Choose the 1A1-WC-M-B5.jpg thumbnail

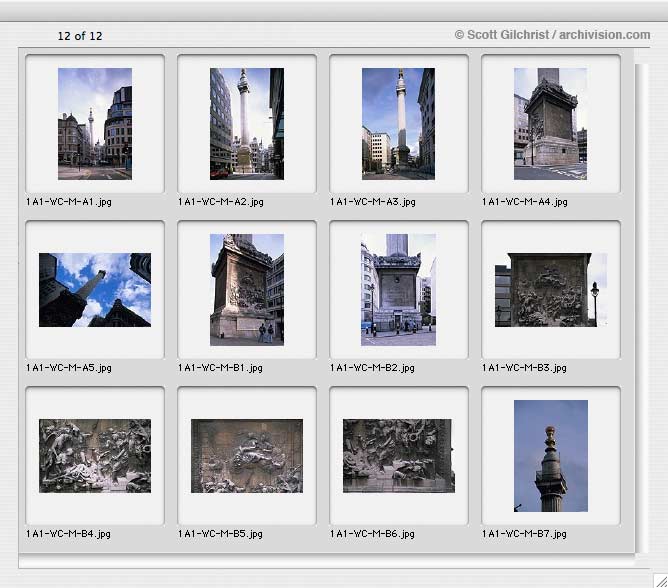[247, 456]
